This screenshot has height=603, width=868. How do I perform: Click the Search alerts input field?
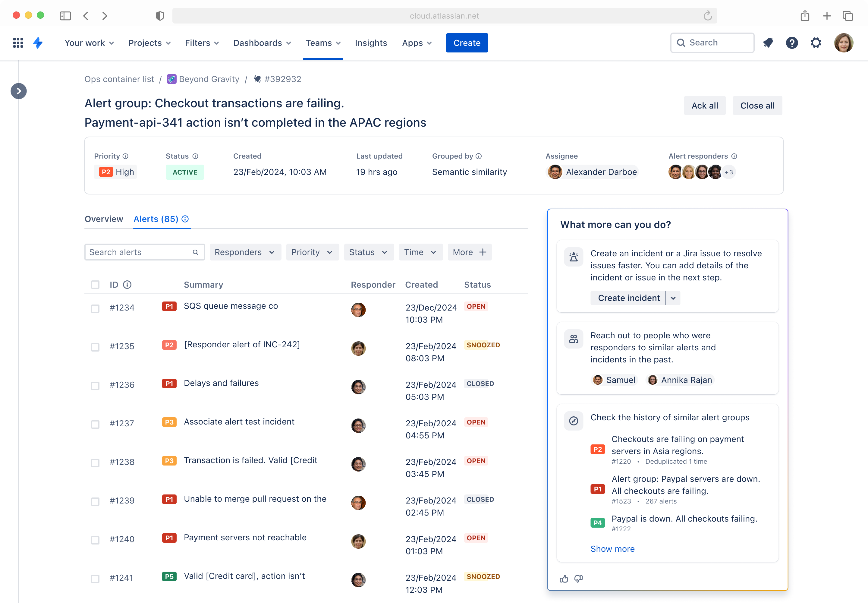(x=140, y=252)
